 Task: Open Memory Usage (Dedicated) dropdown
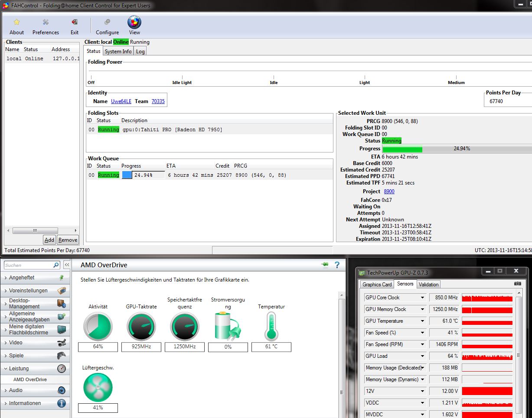pyautogui.click(x=422, y=368)
